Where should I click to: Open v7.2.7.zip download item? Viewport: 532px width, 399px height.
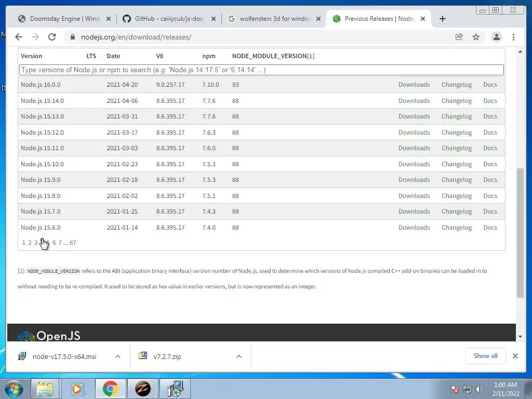coord(160,356)
